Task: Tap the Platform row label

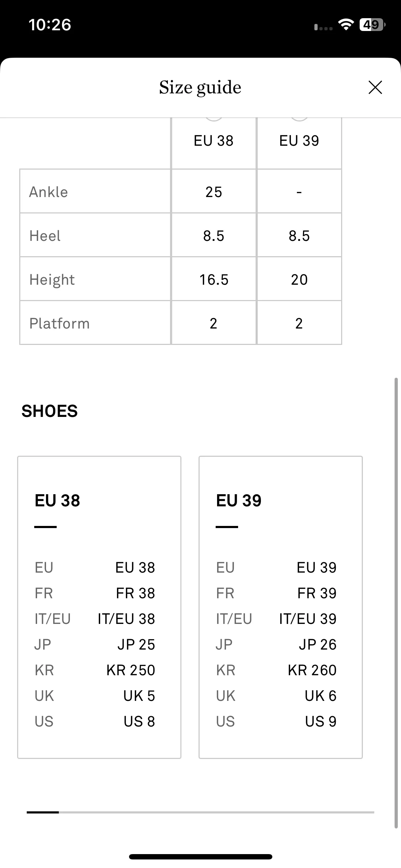Action: (60, 324)
